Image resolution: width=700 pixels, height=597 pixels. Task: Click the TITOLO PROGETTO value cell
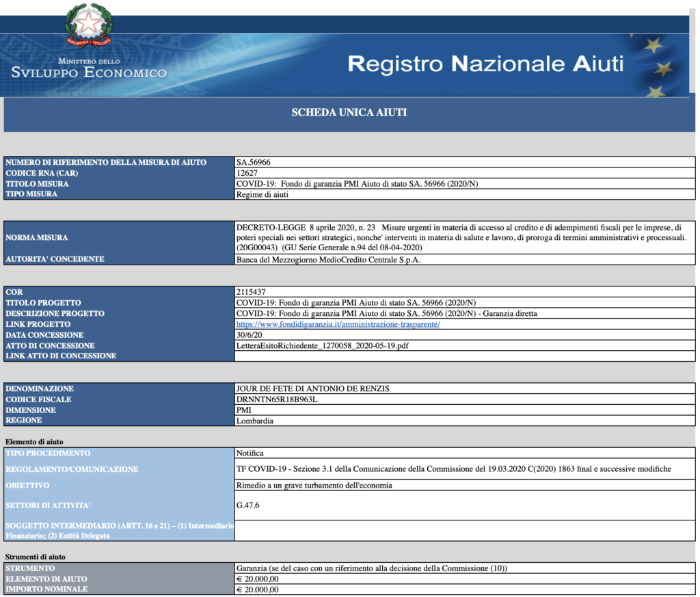tap(465, 302)
